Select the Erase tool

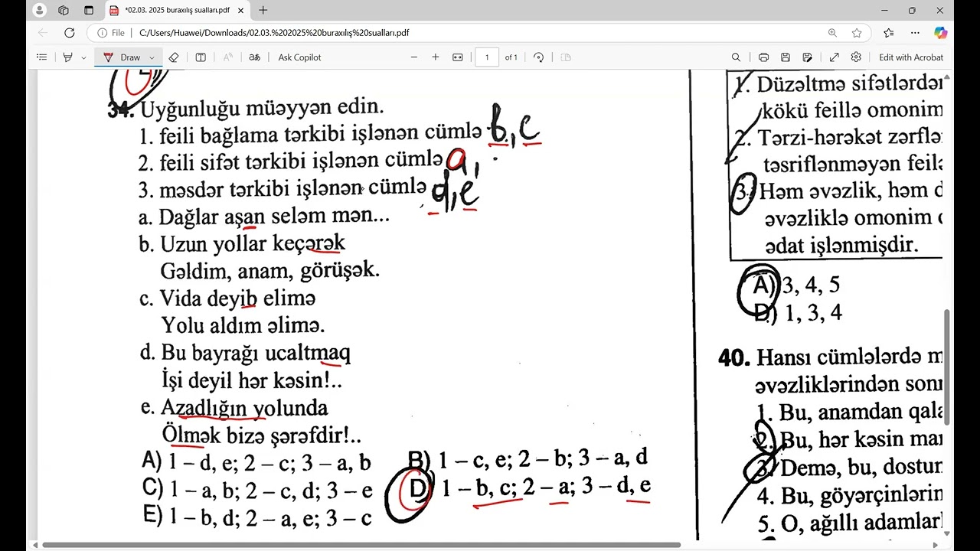click(173, 57)
